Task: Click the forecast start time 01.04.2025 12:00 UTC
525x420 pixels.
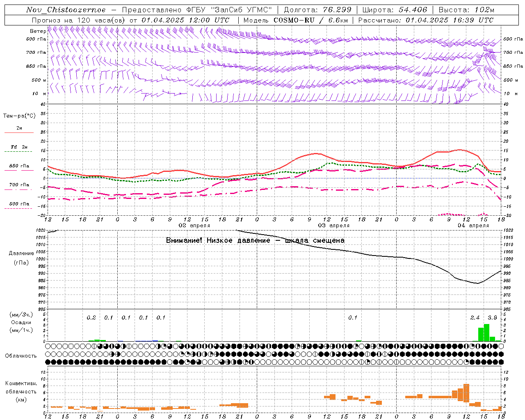Action: tap(186, 20)
